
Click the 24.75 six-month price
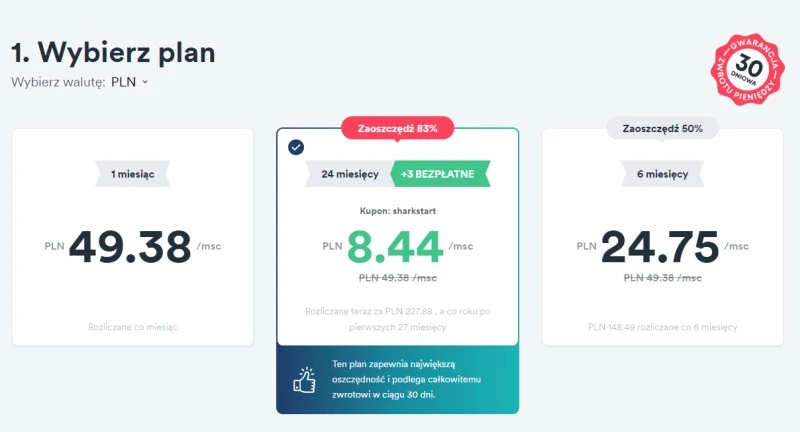pyautogui.click(x=662, y=246)
